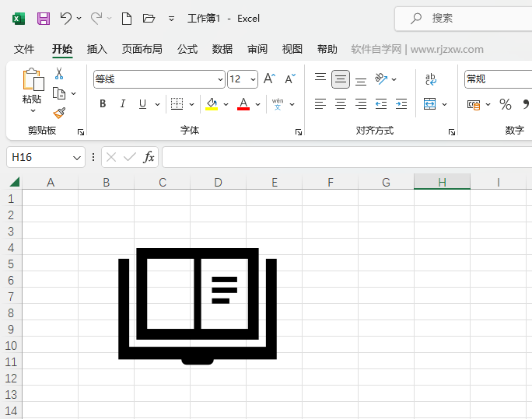Switch to the 审阅 tab
Viewport: 532px width, 419px height.
tap(257, 49)
